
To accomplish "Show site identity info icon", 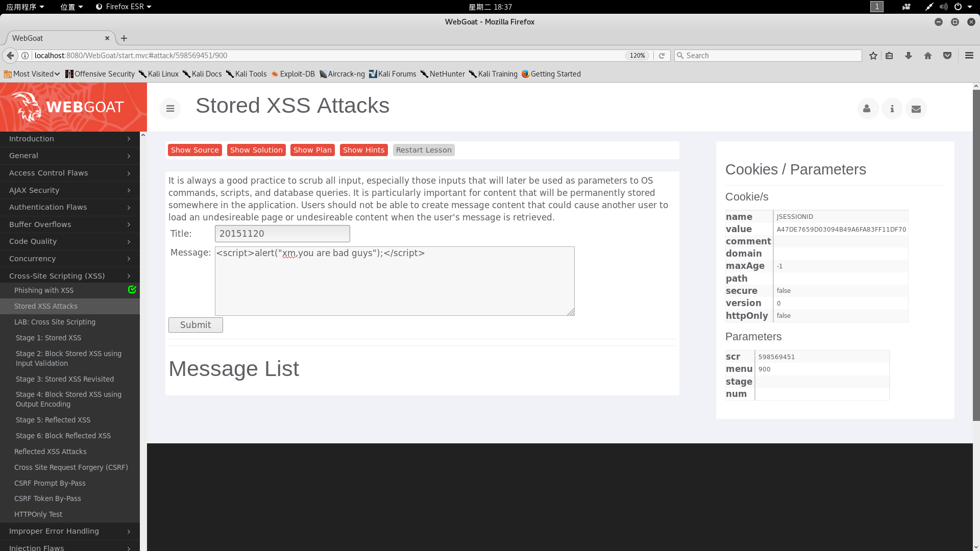I will pyautogui.click(x=24, y=56).
